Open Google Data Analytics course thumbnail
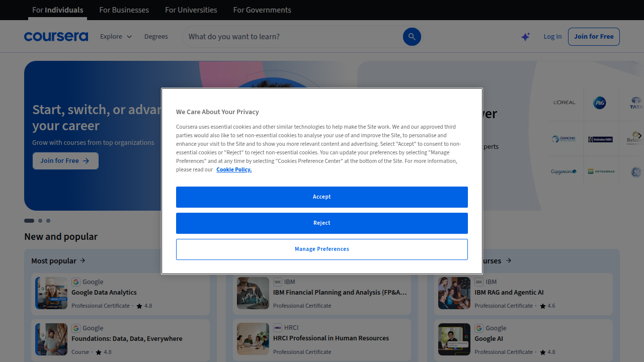 [51, 293]
